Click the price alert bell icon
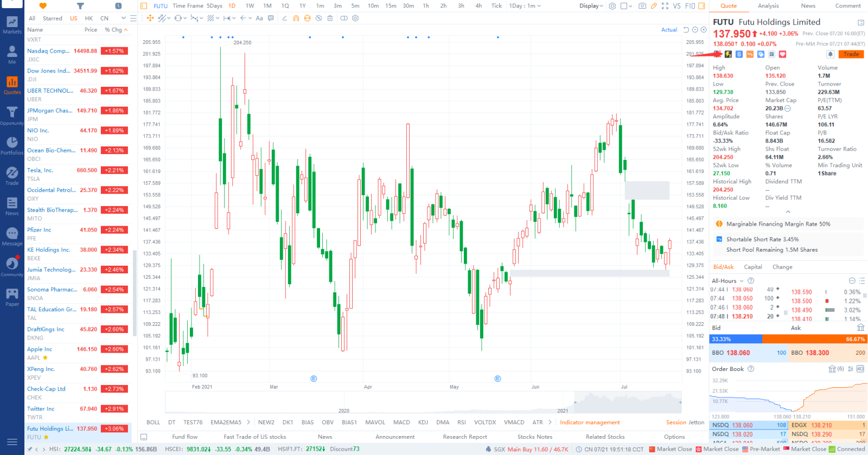This screenshot has height=455, width=868. (830, 54)
